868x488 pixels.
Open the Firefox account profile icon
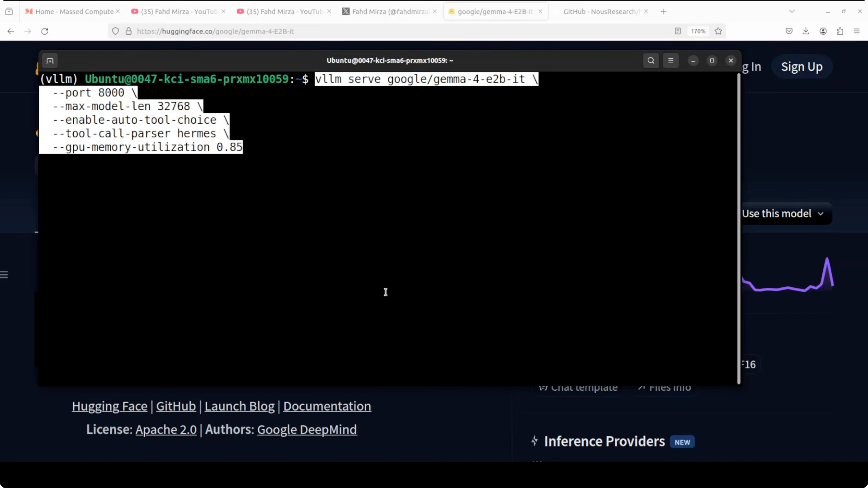click(x=823, y=31)
